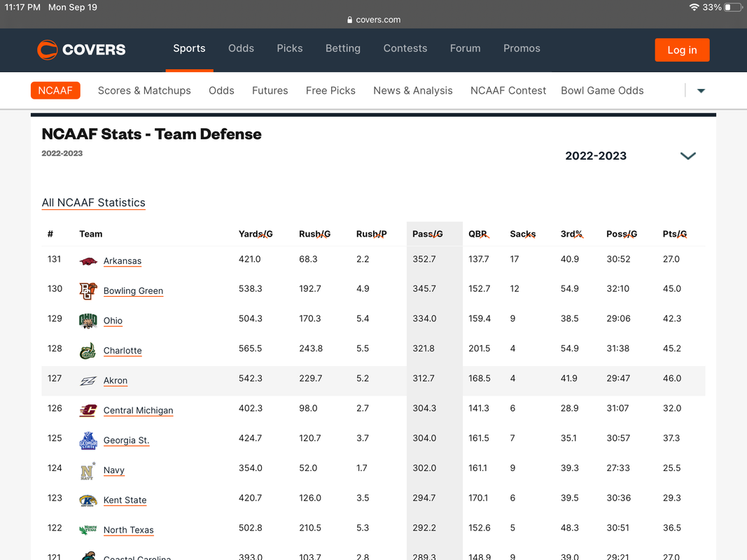Screen dimensions: 747x560
Task: Open the NCAAF Contest tab
Action: click(x=508, y=90)
